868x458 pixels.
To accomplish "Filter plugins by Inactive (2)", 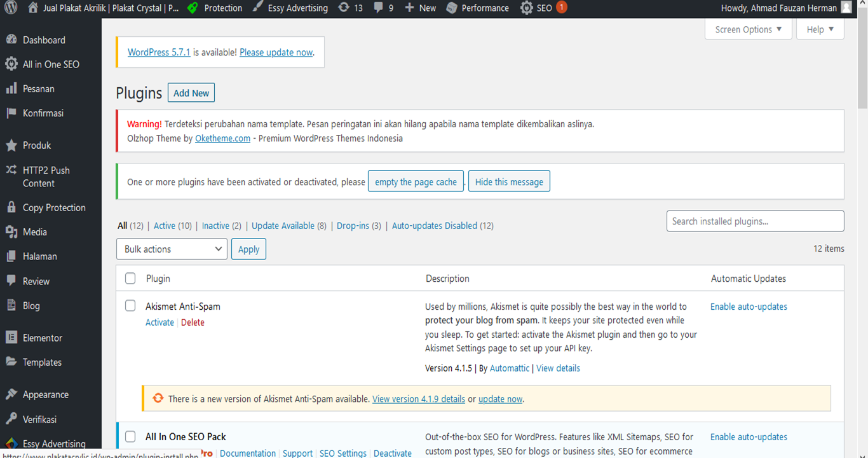I will [222, 226].
